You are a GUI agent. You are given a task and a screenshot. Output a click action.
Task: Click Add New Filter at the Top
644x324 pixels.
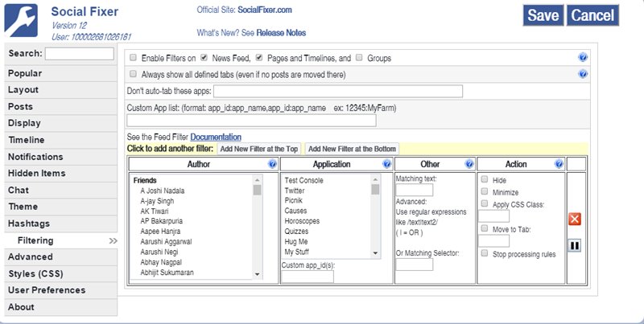(258, 149)
